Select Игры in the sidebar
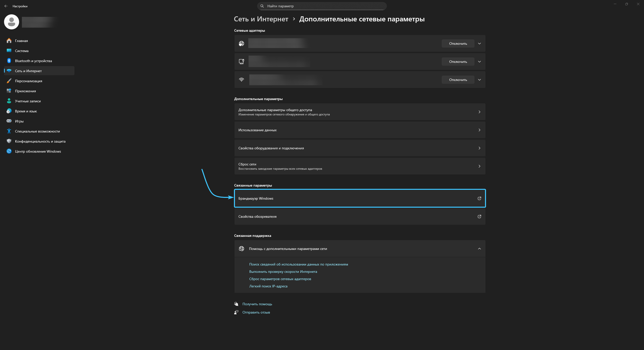The image size is (644, 350). (x=19, y=121)
